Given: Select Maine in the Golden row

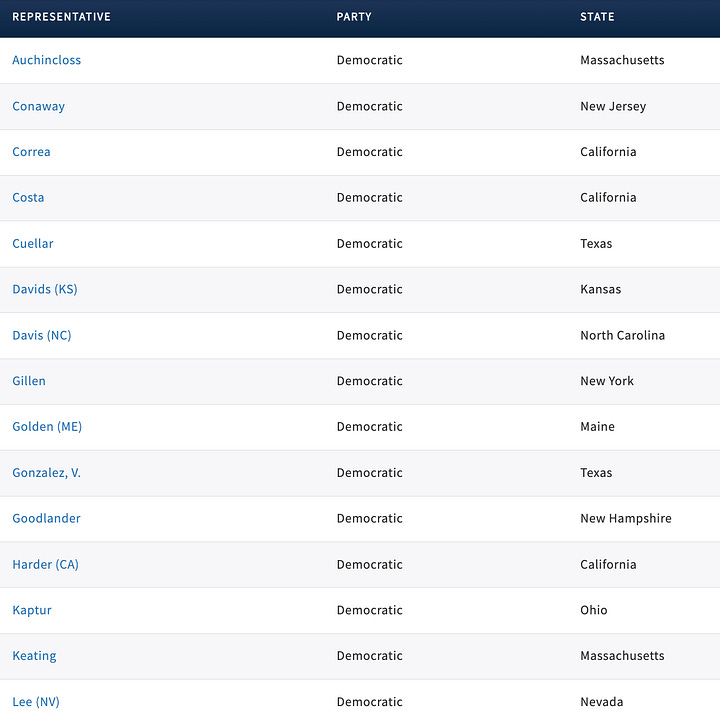Looking at the screenshot, I should click(x=597, y=427).
